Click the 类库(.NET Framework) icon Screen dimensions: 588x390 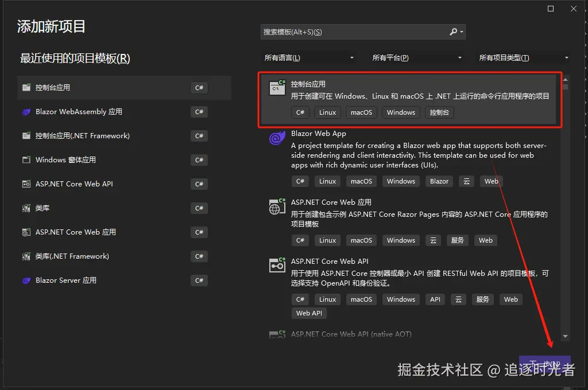(x=26, y=256)
